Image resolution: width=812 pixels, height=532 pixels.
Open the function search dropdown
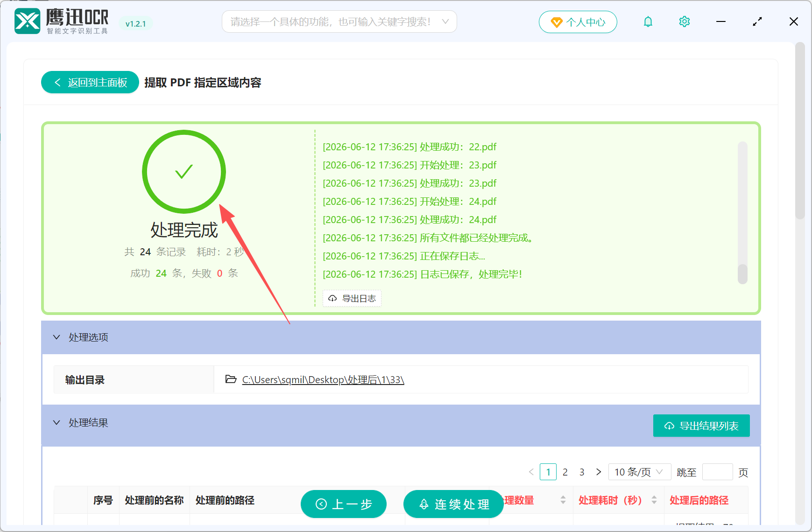click(x=339, y=21)
